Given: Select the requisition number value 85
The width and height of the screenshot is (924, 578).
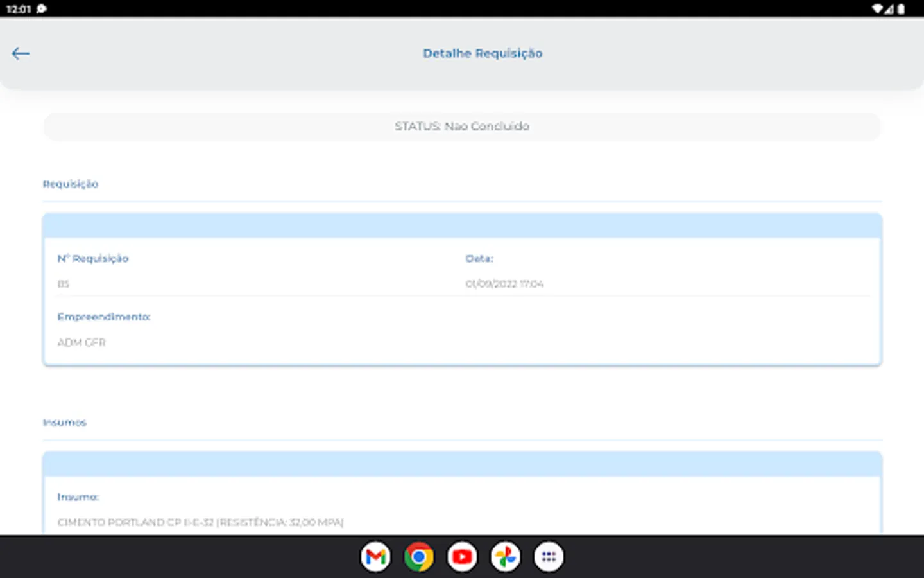Looking at the screenshot, I should pyautogui.click(x=64, y=284).
